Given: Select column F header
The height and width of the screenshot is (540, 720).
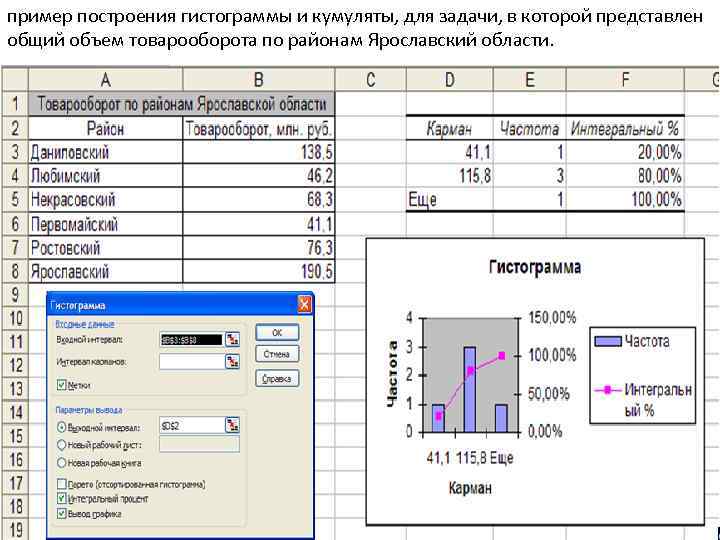Looking at the screenshot, I should pos(625,80).
